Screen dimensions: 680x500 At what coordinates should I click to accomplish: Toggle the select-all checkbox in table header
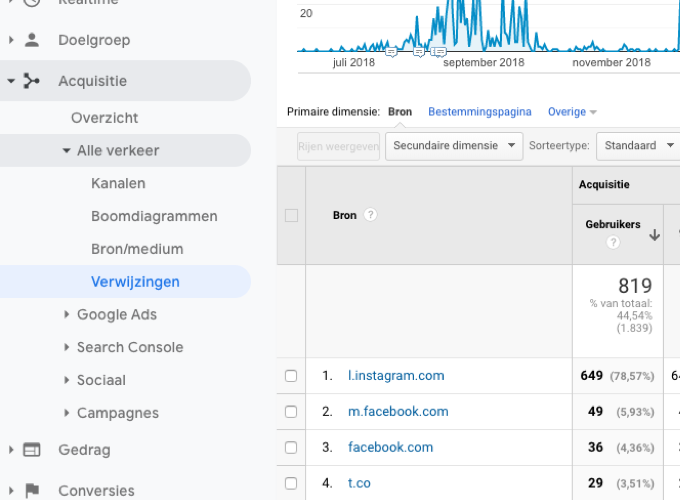(291, 215)
